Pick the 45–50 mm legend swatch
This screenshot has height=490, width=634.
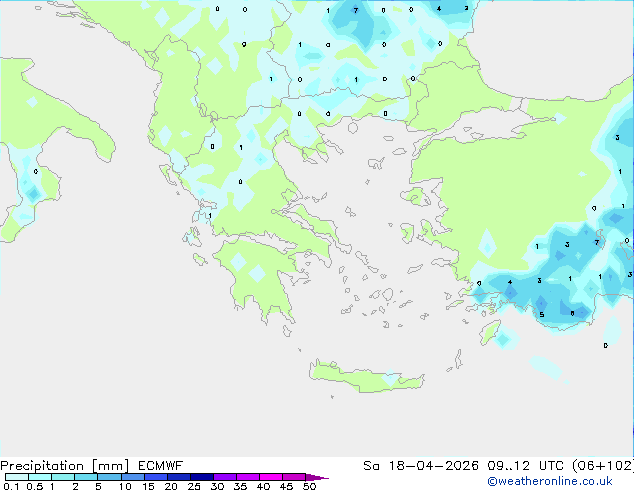(x=294, y=477)
